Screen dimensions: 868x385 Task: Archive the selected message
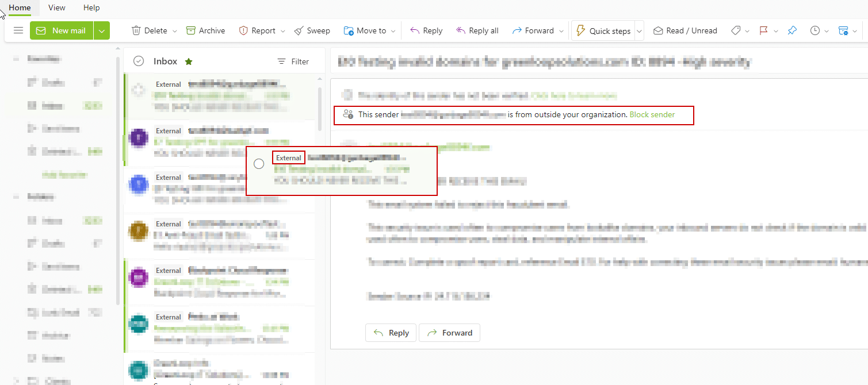[205, 30]
